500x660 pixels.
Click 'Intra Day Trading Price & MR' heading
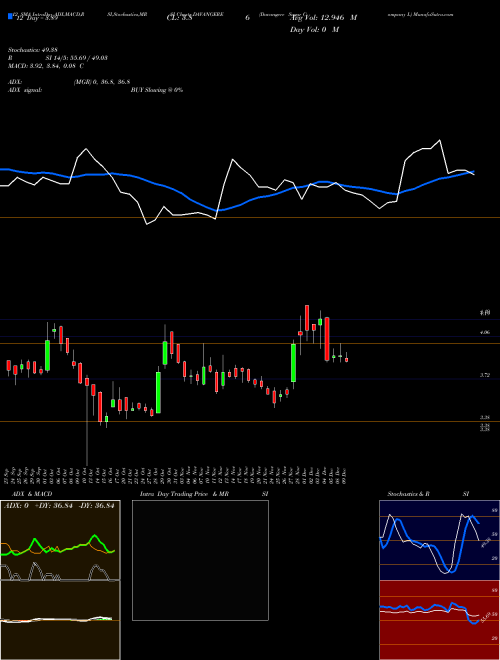coord(185,494)
